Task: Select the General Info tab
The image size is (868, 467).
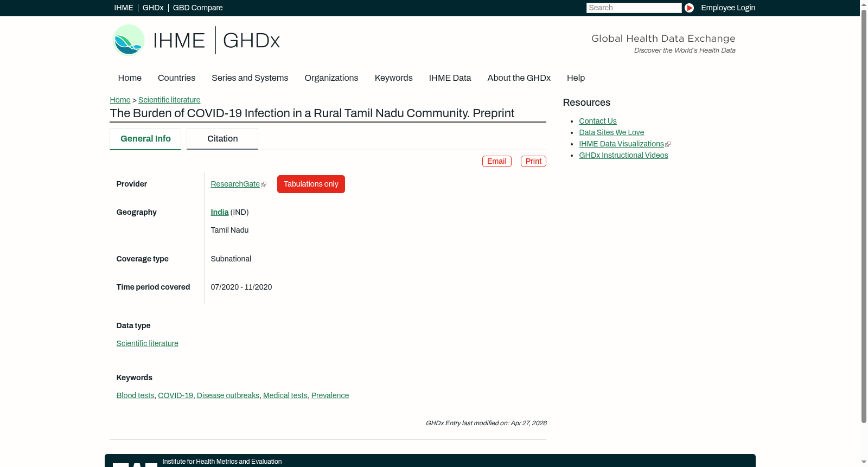Action: (x=145, y=139)
